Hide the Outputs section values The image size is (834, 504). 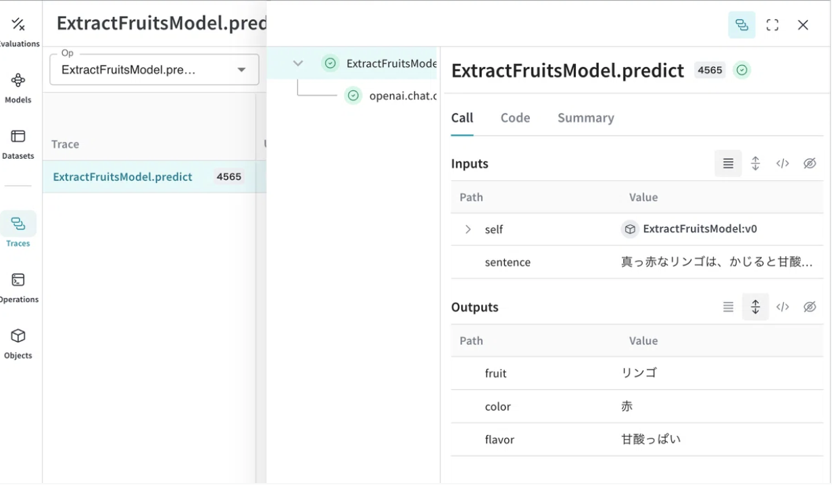coord(810,307)
